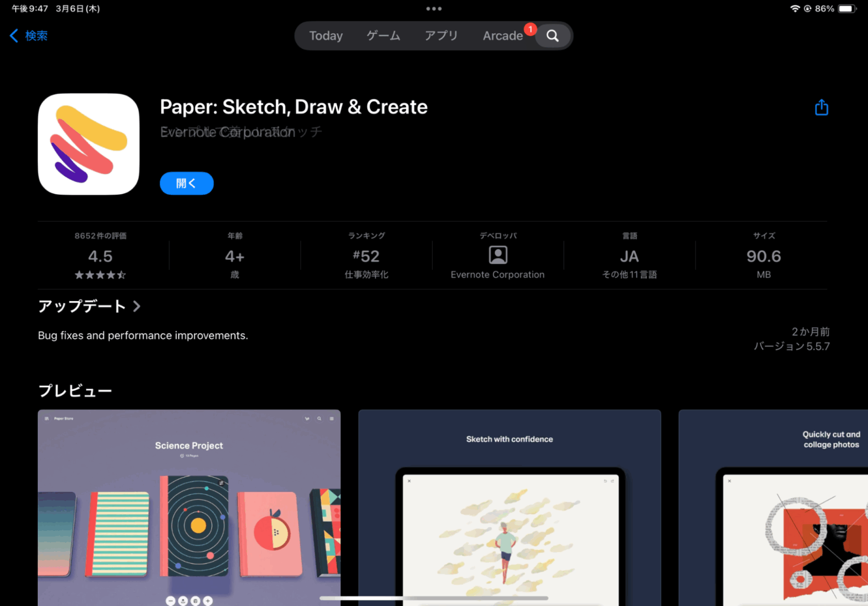The width and height of the screenshot is (868, 606).
Task: Tap the battery status icon
Action: (847, 8)
